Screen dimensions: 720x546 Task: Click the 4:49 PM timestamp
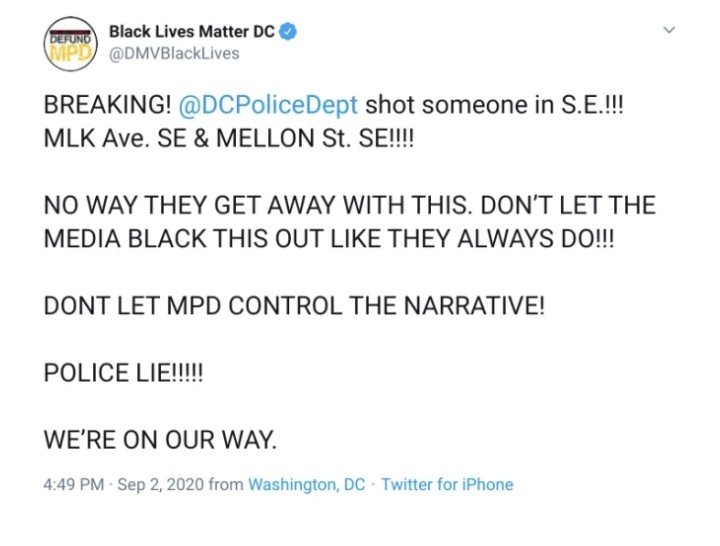[x=74, y=484]
